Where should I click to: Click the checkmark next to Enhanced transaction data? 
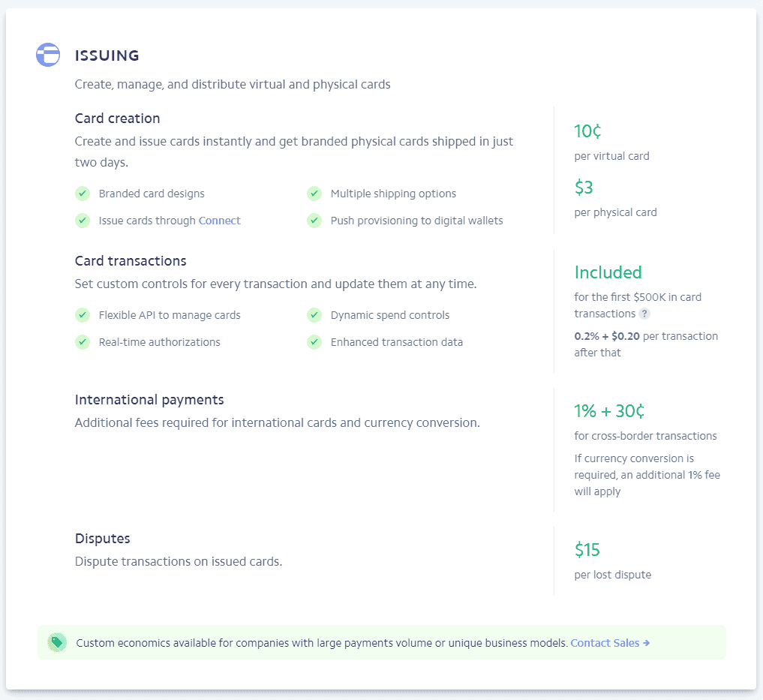tap(314, 342)
